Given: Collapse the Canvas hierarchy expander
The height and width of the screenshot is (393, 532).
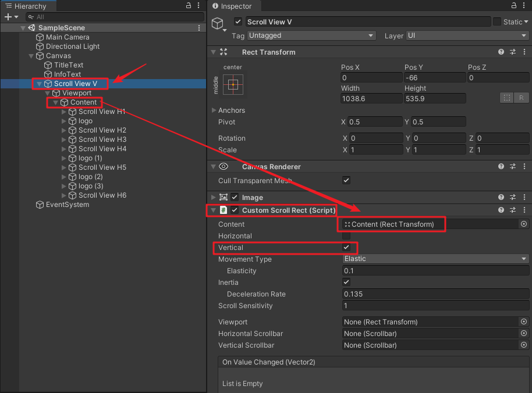Looking at the screenshot, I should click(31, 55).
